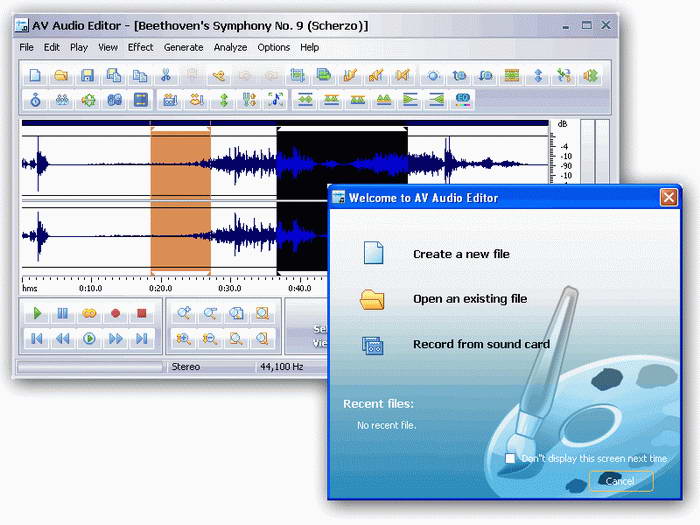
Task: Enable "Don't display this screen next time"
Action: tap(510, 458)
